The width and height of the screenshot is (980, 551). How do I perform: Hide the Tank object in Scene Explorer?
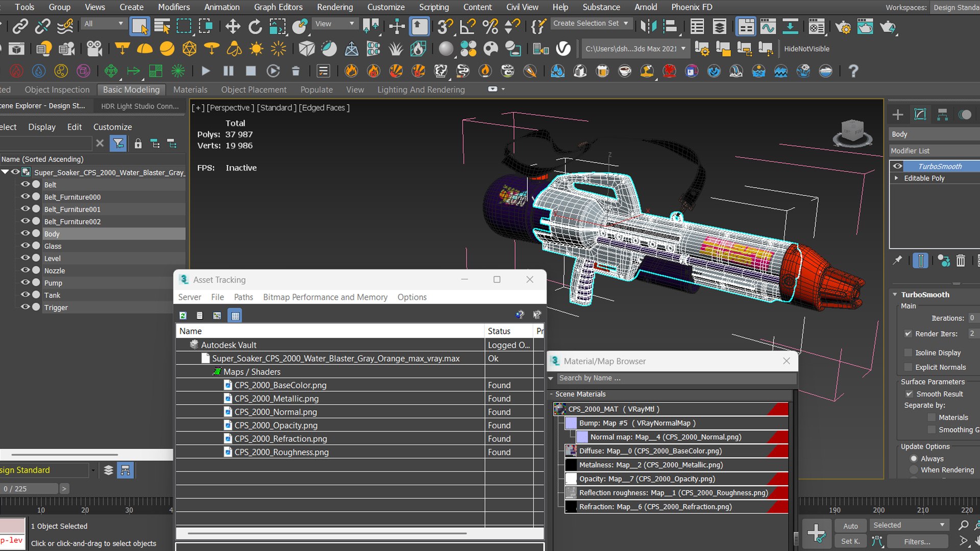[x=25, y=295]
